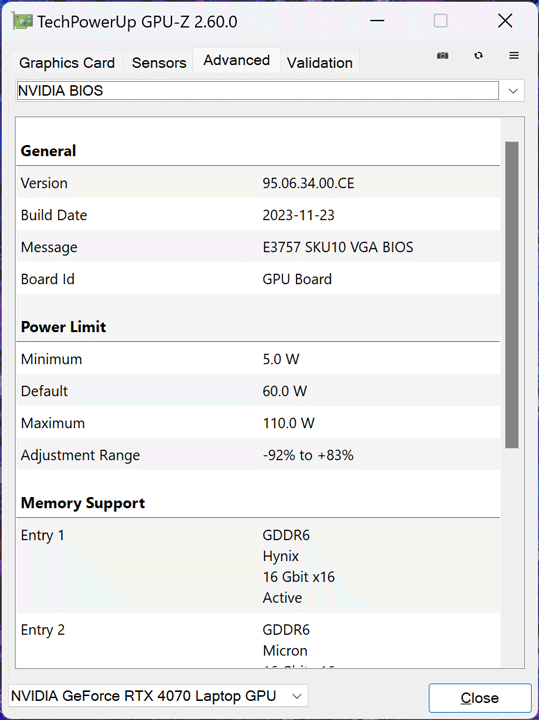
Task: Click the NVIDIA BIOS selection field
Action: coord(258,90)
